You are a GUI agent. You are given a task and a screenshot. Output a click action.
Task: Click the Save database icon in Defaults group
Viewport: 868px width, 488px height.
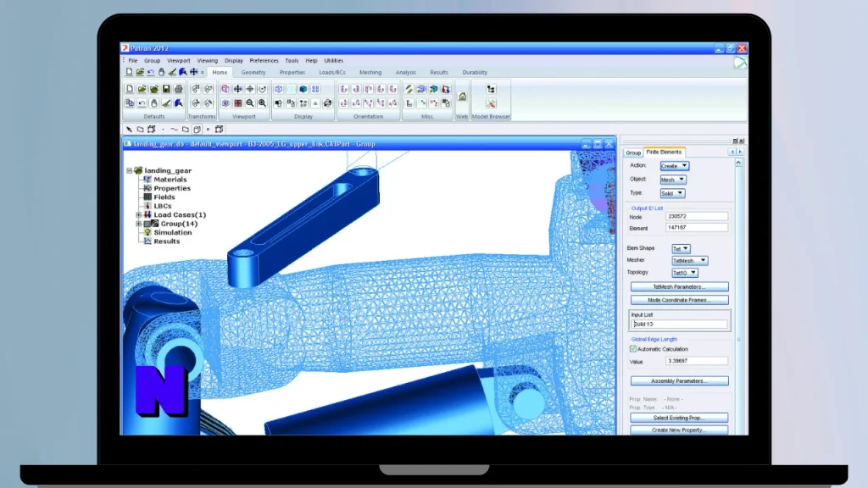[x=166, y=89]
